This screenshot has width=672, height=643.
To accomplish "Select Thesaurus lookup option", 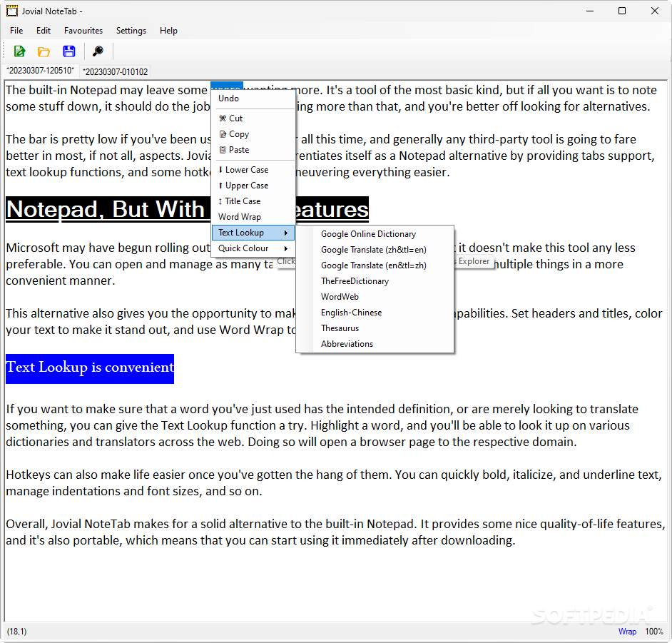I will (x=375, y=328).
